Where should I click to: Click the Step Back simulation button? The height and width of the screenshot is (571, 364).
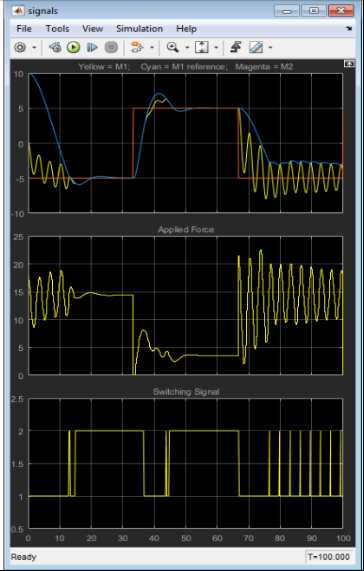pos(55,47)
